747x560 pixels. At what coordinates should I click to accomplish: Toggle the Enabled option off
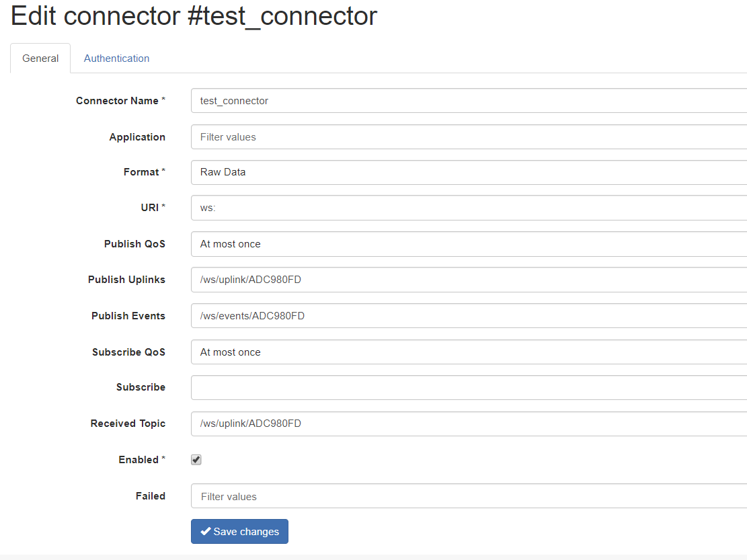point(196,459)
